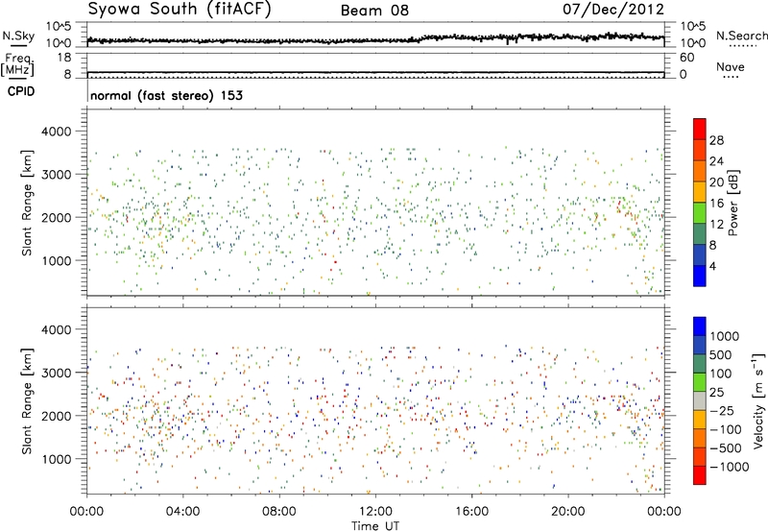Click the '-100' label on the velocity colorbar
The height and width of the screenshot is (532, 768).
tap(726, 429)
